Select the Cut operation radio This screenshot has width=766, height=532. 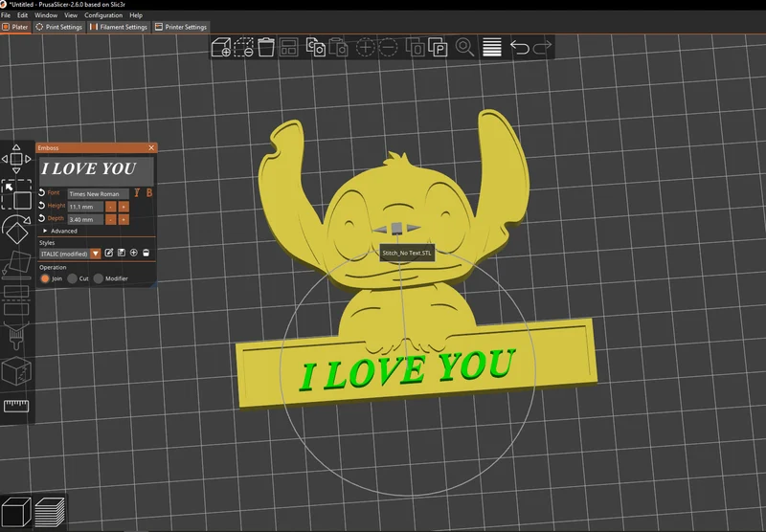click(x=73, y=278)
